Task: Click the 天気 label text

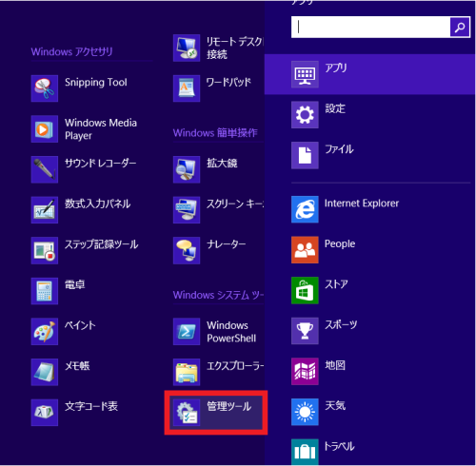Action: pos(335,405)
